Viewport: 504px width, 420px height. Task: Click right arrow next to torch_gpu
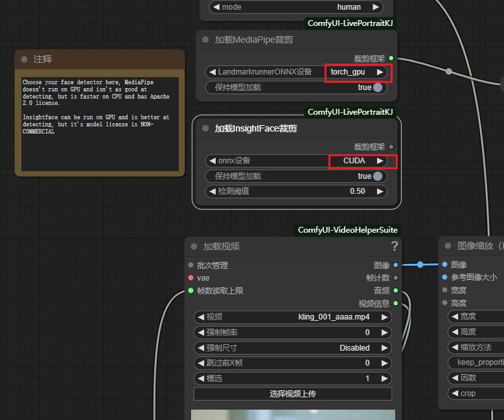click(x=380, y=72)
